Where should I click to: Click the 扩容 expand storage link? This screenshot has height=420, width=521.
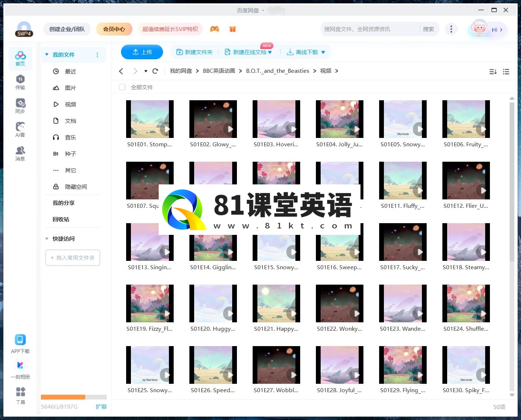(x=101, y=406)
